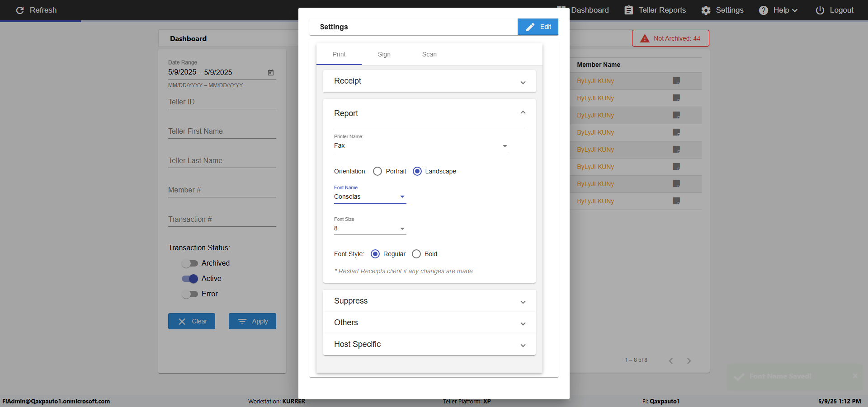Click the Refresh button
This screenshot has width=868, height=407.
click(x=36, y=10)
